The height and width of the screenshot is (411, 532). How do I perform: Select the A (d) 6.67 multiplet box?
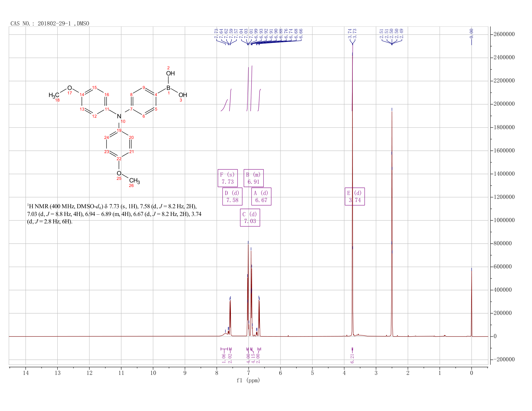[x=261, y=196]
